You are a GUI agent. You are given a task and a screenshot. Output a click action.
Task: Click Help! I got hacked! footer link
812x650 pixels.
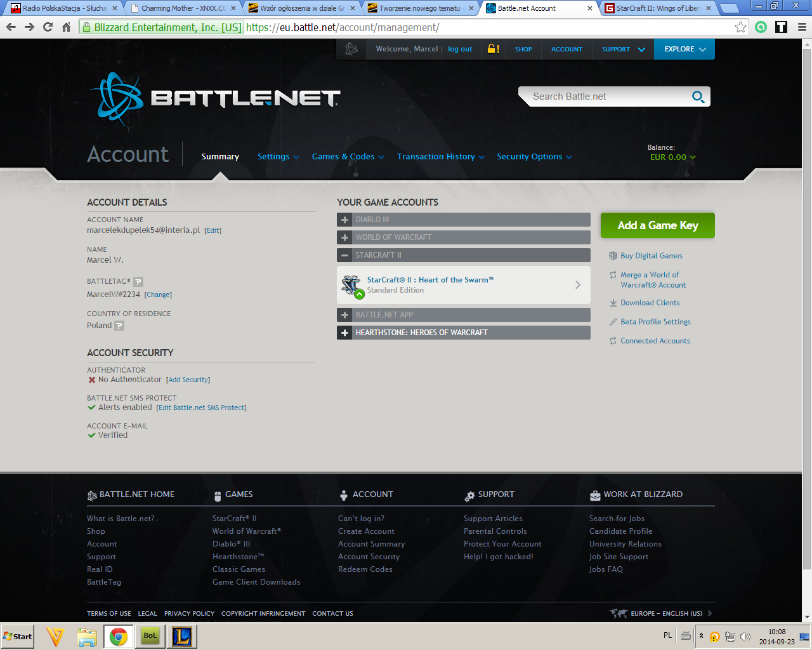tap(499, 557)
